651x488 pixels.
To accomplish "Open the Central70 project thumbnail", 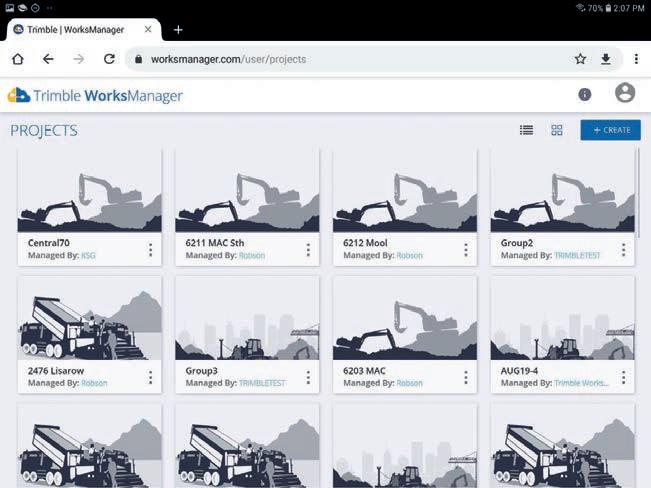I will [90, 191].
